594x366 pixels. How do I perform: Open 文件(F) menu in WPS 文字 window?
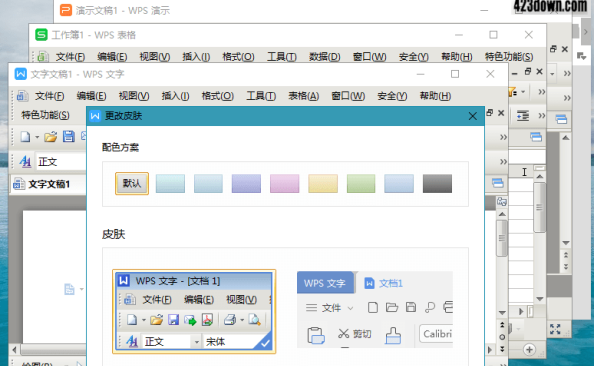click(50, 96)
